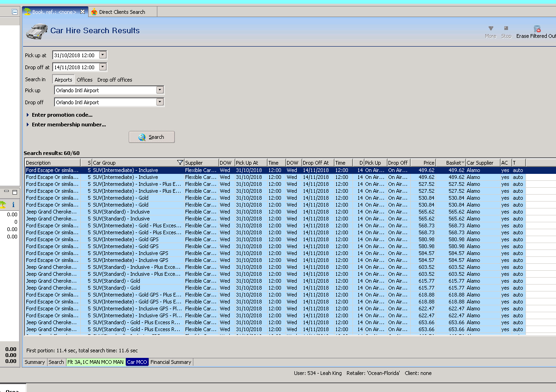The width and height of the screenshot is (556, 392).
Task: Select Drop off offices search option
Action: point(114,80)
